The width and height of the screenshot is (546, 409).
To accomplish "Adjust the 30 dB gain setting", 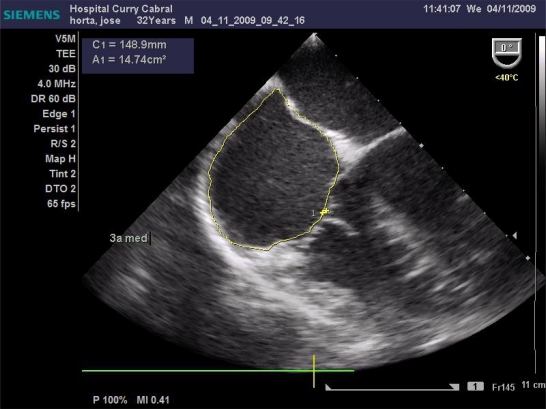I will coord(62,69).
